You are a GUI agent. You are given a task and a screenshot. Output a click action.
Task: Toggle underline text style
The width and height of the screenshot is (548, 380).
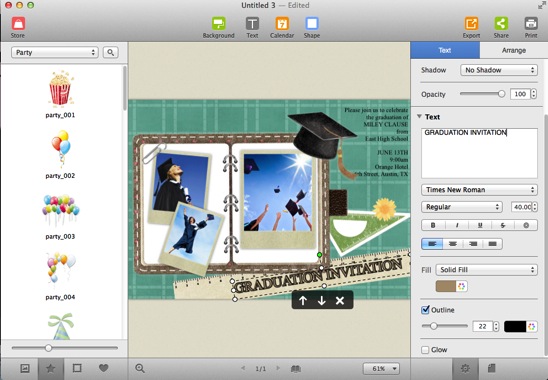480,225
